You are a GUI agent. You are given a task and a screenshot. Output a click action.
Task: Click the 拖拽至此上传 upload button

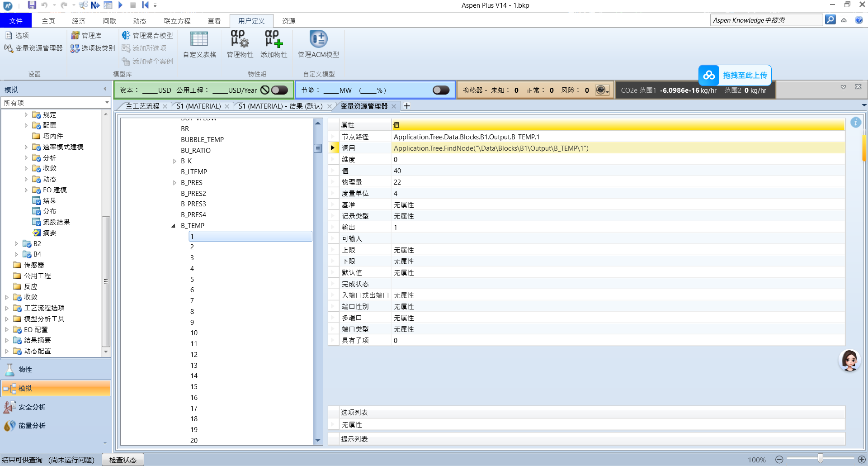pos(735,75)
